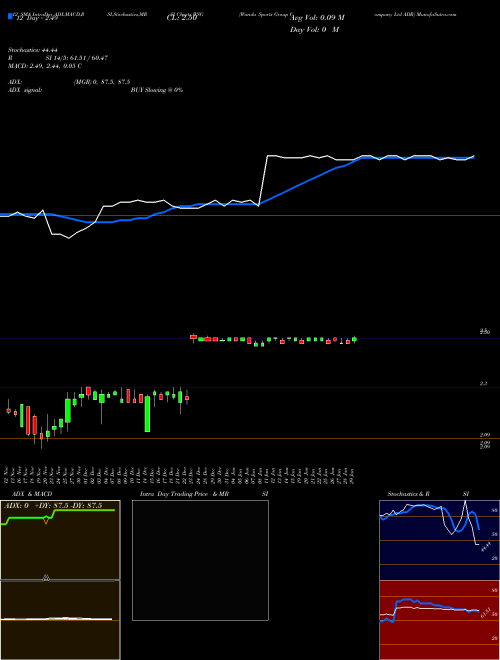Click the 2.09 price axis label
Image resolution: width=500 pixels, height=660 pixels.
point(485,435)
